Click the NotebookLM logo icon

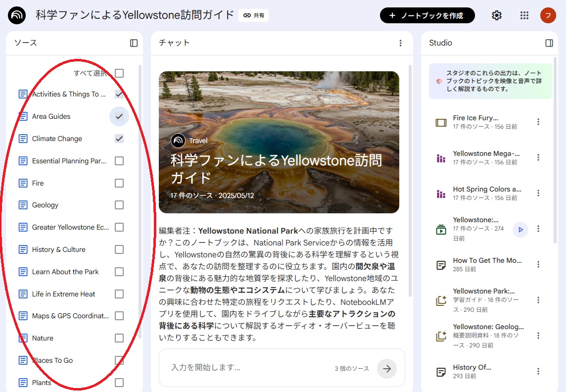tap(17, 15)
